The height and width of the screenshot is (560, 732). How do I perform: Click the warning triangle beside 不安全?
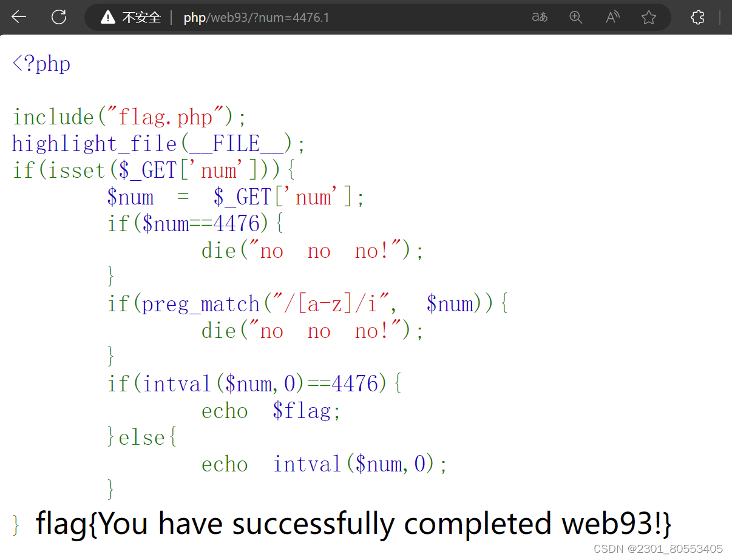(109, 17)
